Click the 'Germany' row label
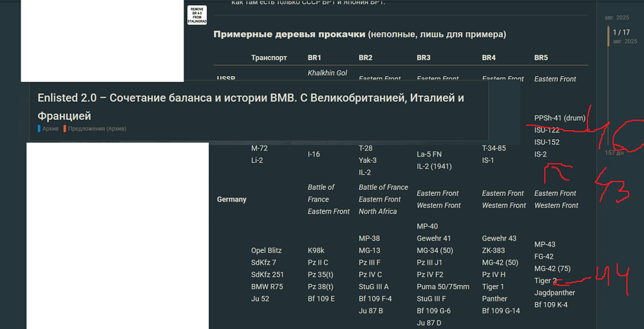The image size is (644, 329). click(232, 200)
